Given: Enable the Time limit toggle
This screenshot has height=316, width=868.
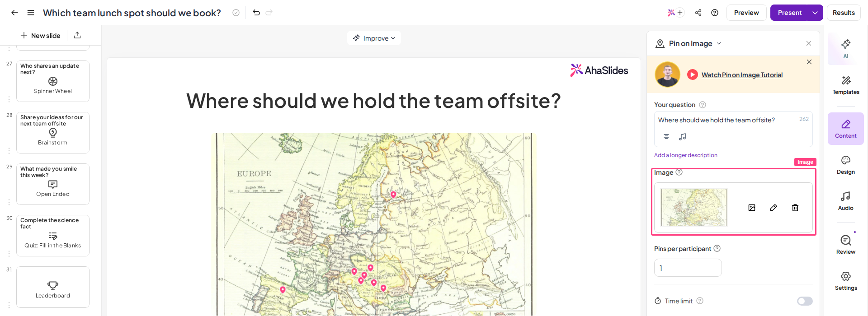Looking at the screenshot, I should (805, 301).
